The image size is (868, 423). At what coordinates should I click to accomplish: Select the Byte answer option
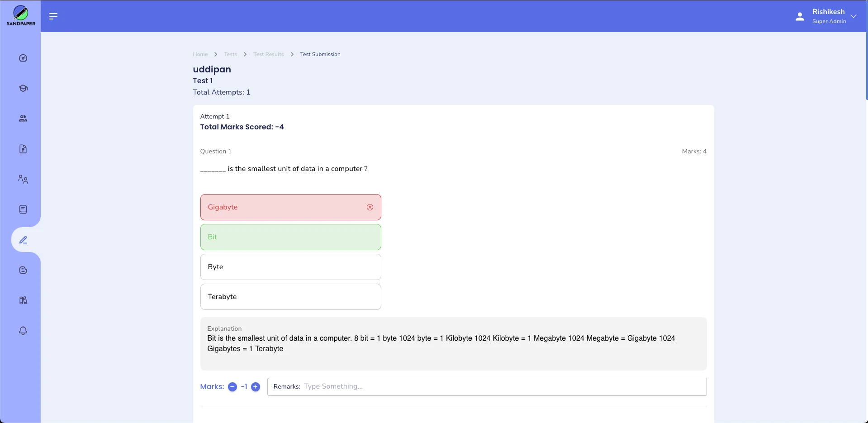(x=290, y=267)
